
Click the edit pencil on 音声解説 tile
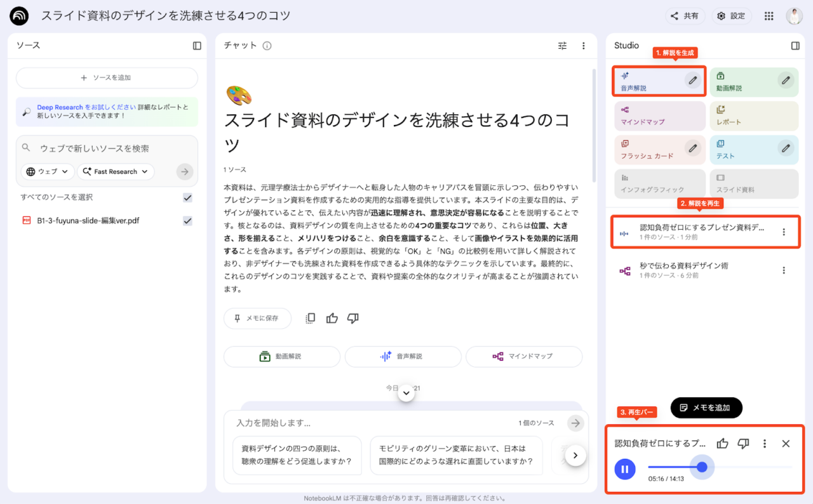coord(693,80)
